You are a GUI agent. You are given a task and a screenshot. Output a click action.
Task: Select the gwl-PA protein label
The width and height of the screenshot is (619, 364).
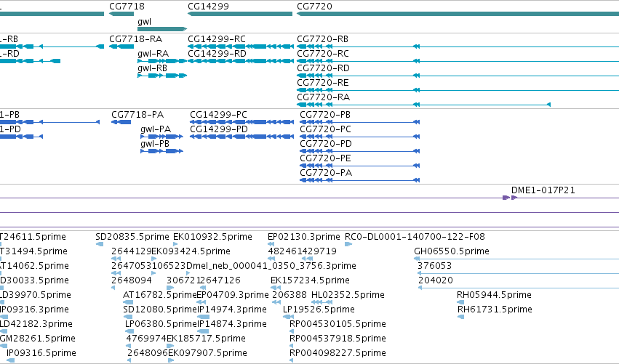[x=156, y=129]
